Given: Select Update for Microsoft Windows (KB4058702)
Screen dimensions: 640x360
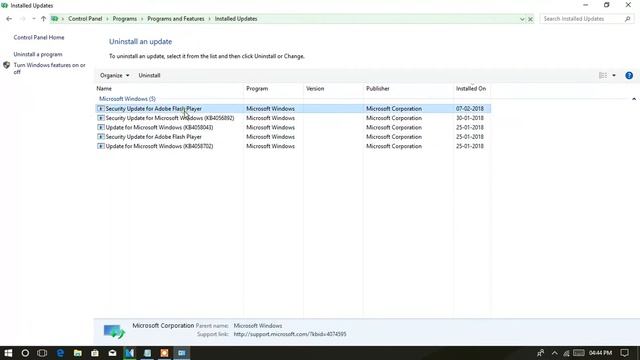Looking at the screenshot, I should [293, 146].
